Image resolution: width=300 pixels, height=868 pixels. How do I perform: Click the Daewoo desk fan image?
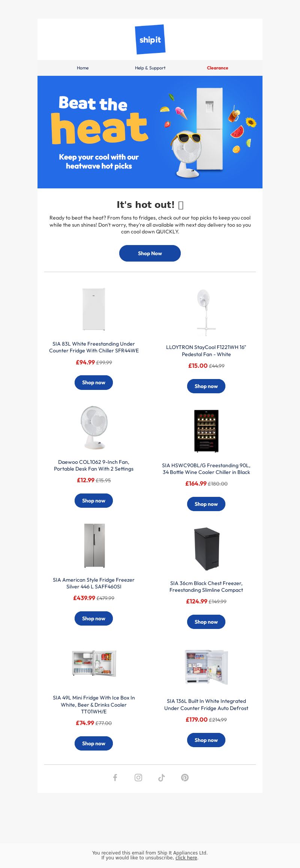coord(94,427)
